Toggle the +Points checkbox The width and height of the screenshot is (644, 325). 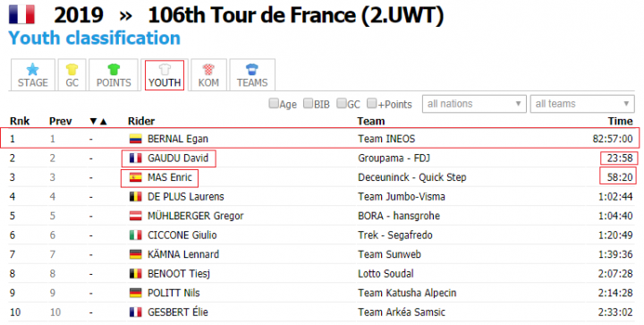click(371, 104)
